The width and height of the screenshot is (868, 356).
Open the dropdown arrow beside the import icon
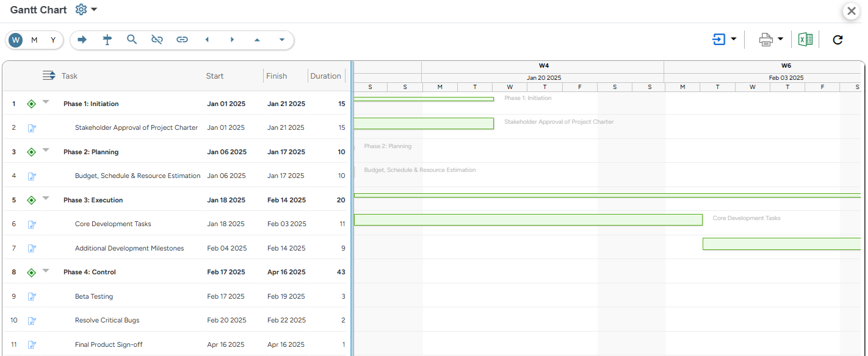click(733, 40)
